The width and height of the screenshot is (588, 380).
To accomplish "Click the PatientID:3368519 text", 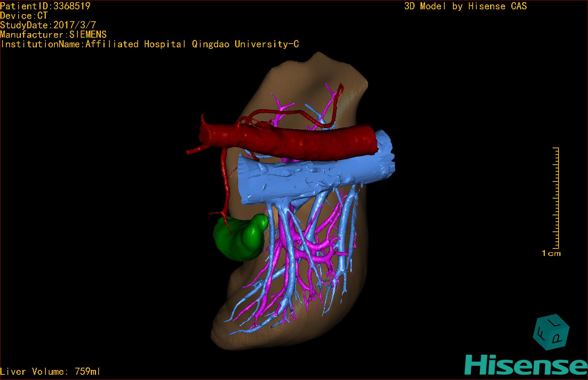I will click(45, 6).
